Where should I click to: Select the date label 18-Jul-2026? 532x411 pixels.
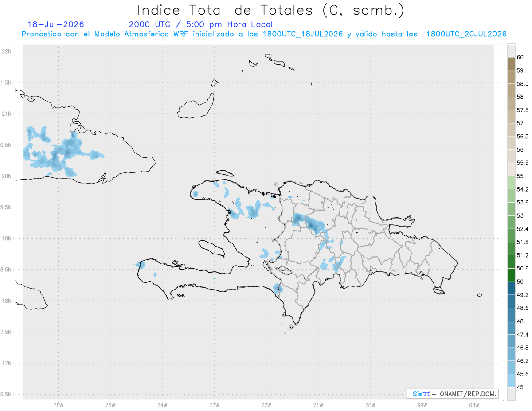pos(56,24)
